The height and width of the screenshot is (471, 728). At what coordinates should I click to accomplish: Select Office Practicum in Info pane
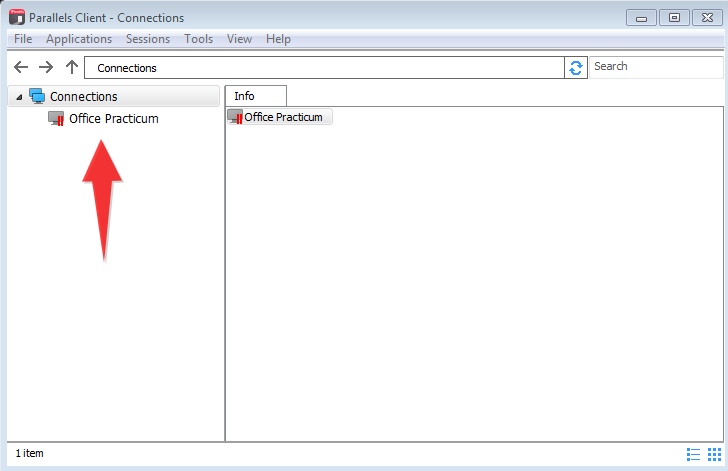[x=280, y=117]
